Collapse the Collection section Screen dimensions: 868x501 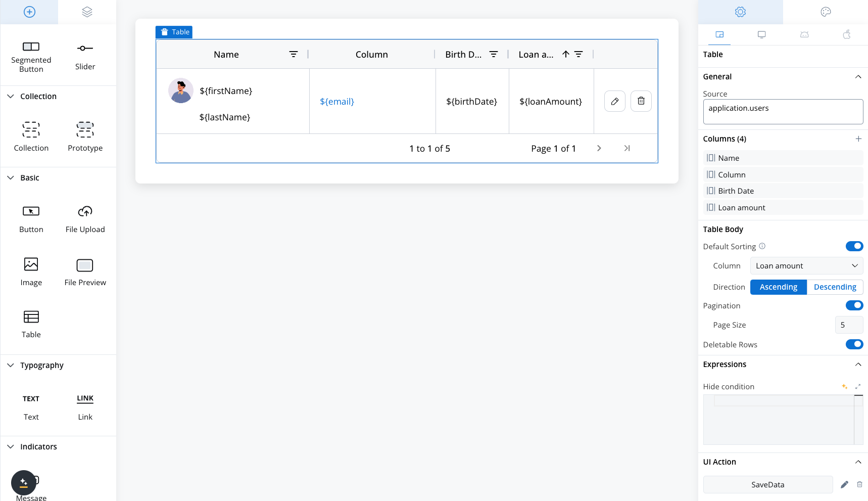click(11, 96)
